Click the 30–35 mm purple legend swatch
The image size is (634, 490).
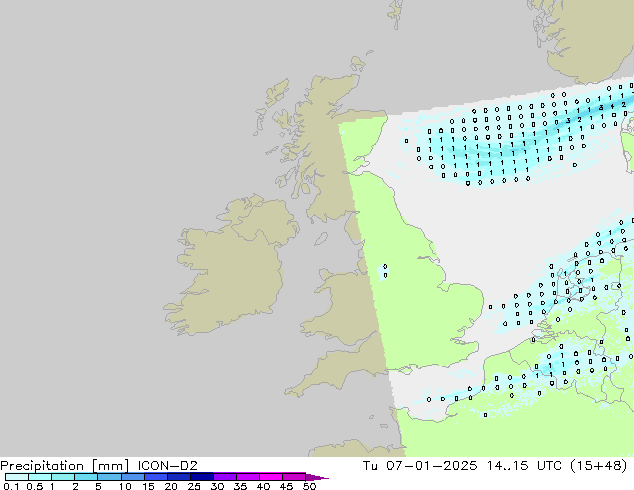224,477
